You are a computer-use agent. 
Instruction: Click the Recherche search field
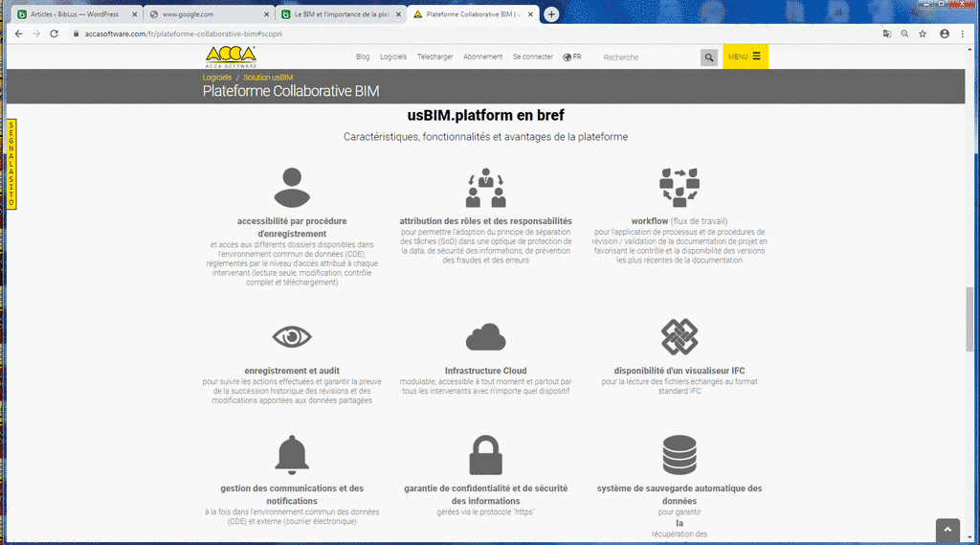(650, 57)
